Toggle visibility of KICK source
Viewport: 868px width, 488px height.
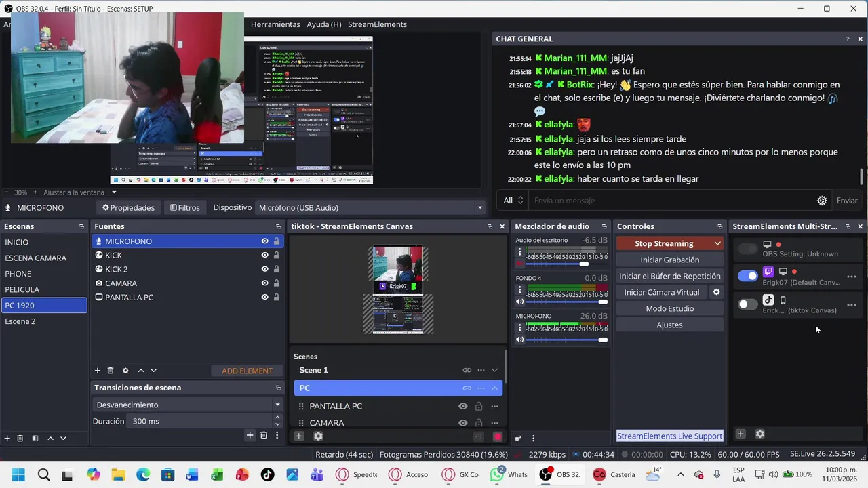pyautogui.click(x=265, y=256)
